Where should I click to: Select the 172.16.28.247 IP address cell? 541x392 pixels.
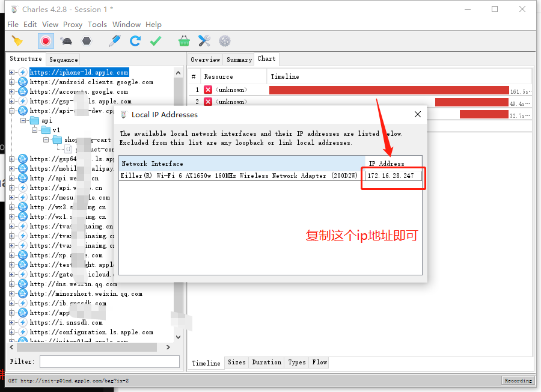393,176
